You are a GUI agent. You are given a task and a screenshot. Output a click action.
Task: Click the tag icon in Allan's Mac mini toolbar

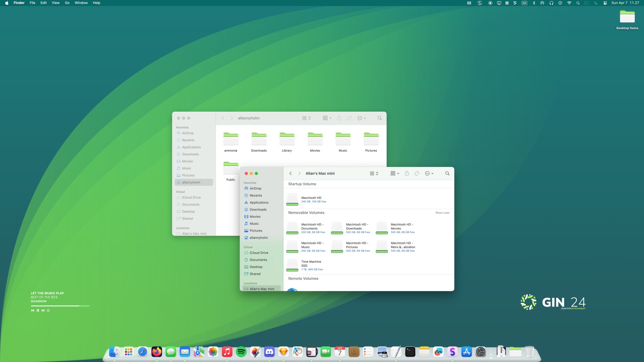point(417,173)
